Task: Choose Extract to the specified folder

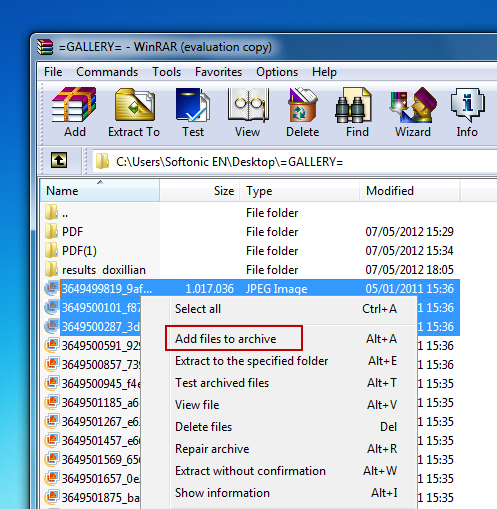Action: (278, 361)
